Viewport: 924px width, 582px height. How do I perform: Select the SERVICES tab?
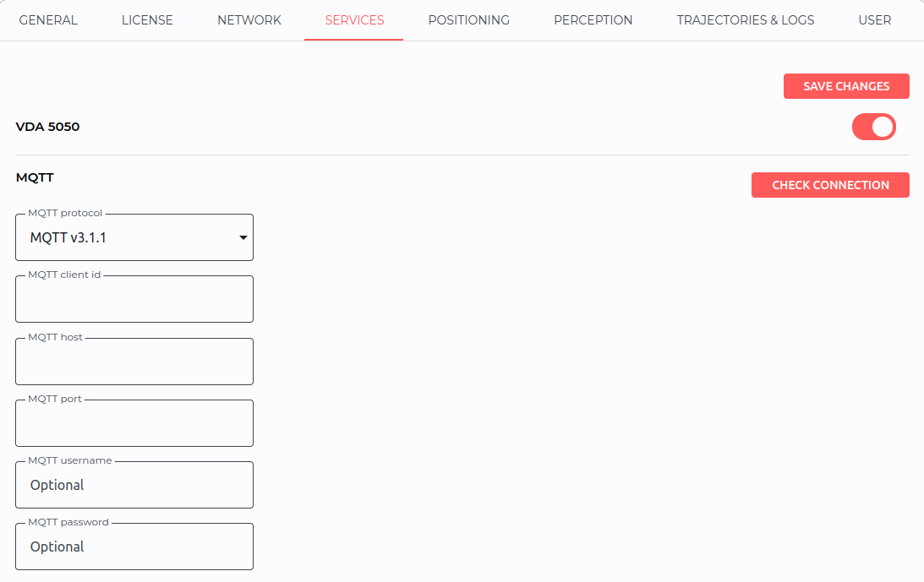354,20
